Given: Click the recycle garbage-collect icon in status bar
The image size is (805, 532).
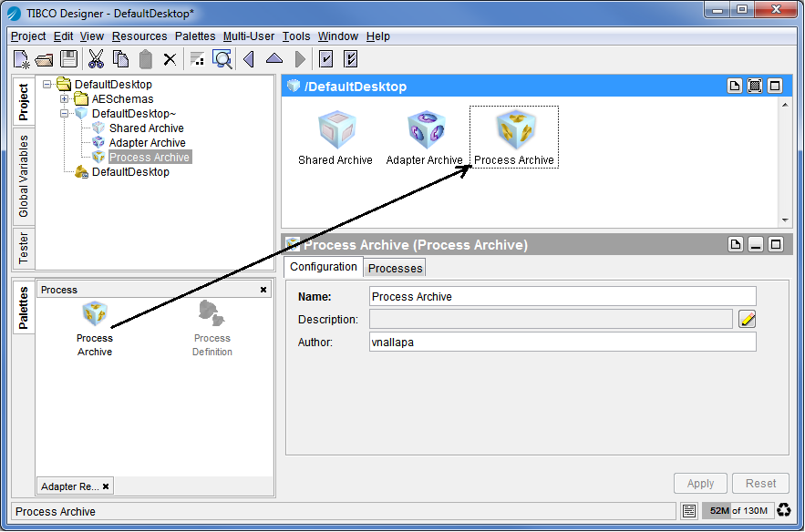Looking at the screenshot, I should pyautogui.click(x=783, y=510).
